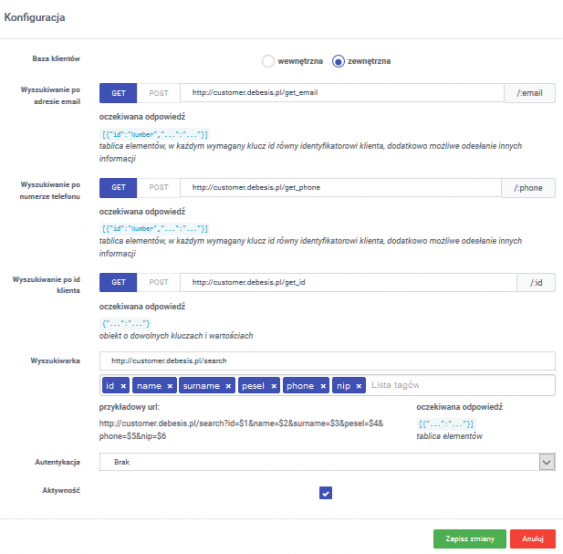Focus the Lista tagów tag input

coord(462,385)
